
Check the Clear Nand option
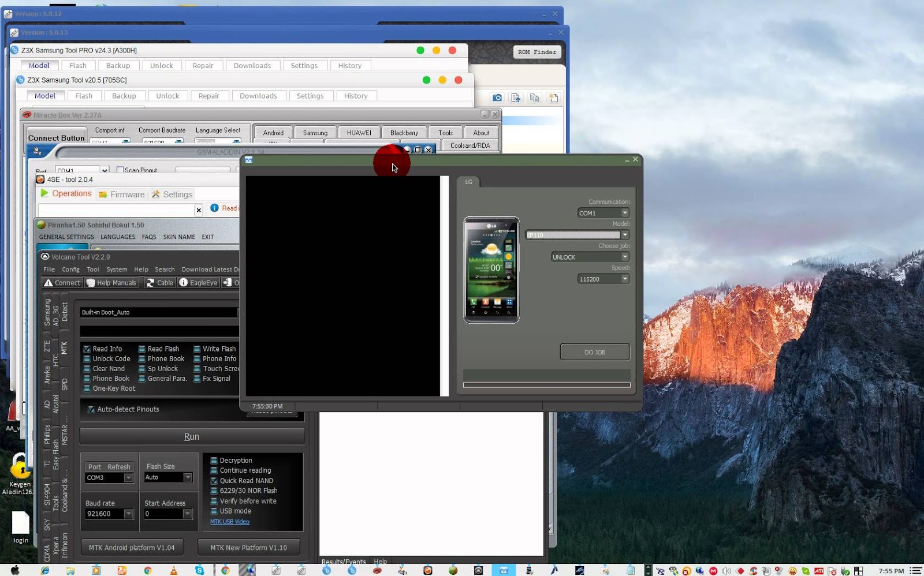87,369
